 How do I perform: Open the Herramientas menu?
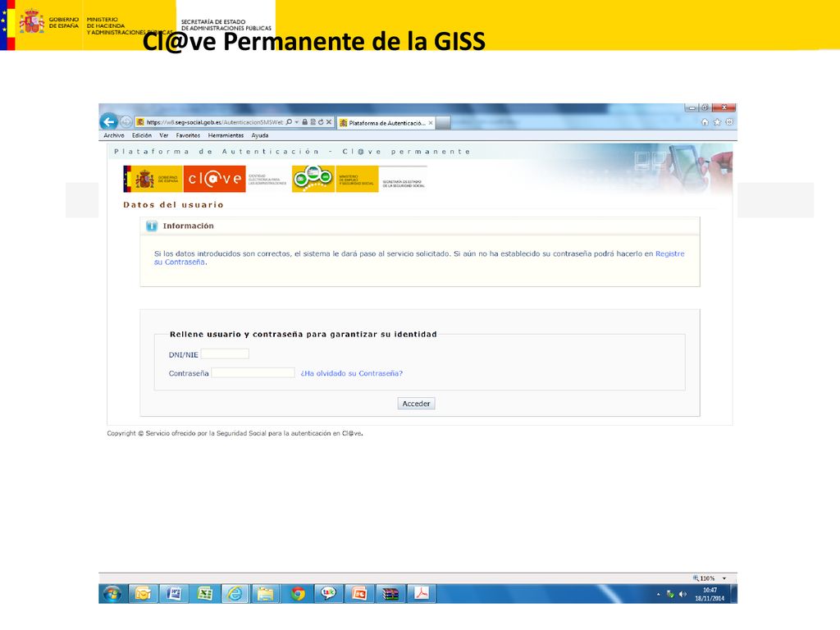click(x=226, y=135)
